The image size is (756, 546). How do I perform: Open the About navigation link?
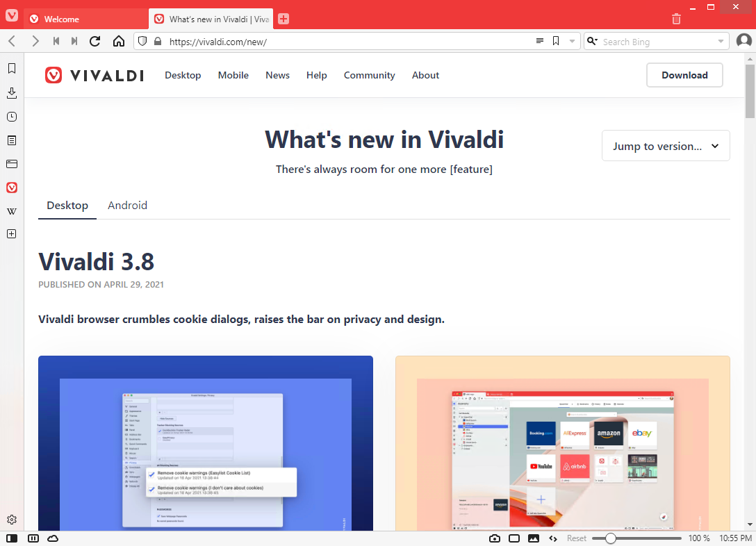pyautogui.click(x=425, y=75)
